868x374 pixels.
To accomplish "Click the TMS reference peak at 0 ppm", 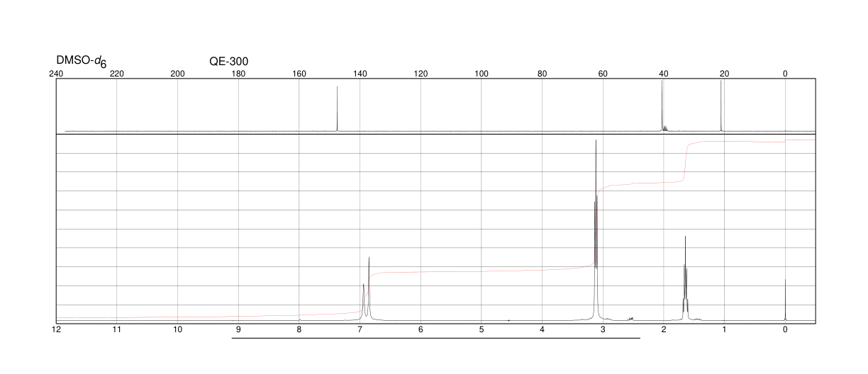I will 785,300.
